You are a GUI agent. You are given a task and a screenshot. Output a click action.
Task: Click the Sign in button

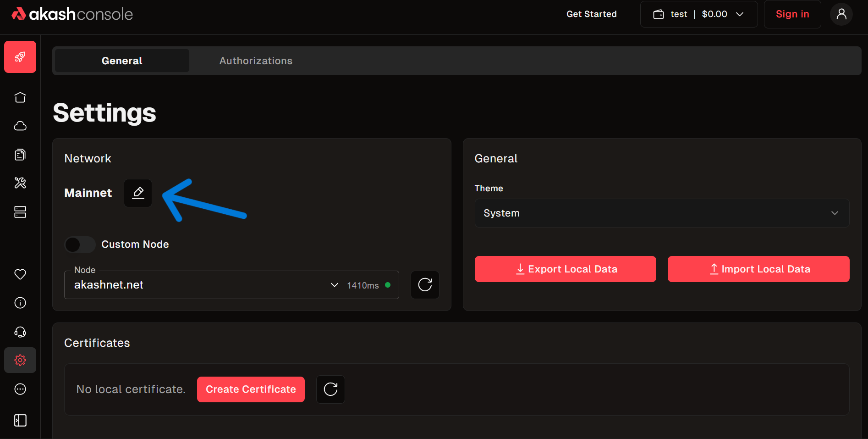(792, 14)
